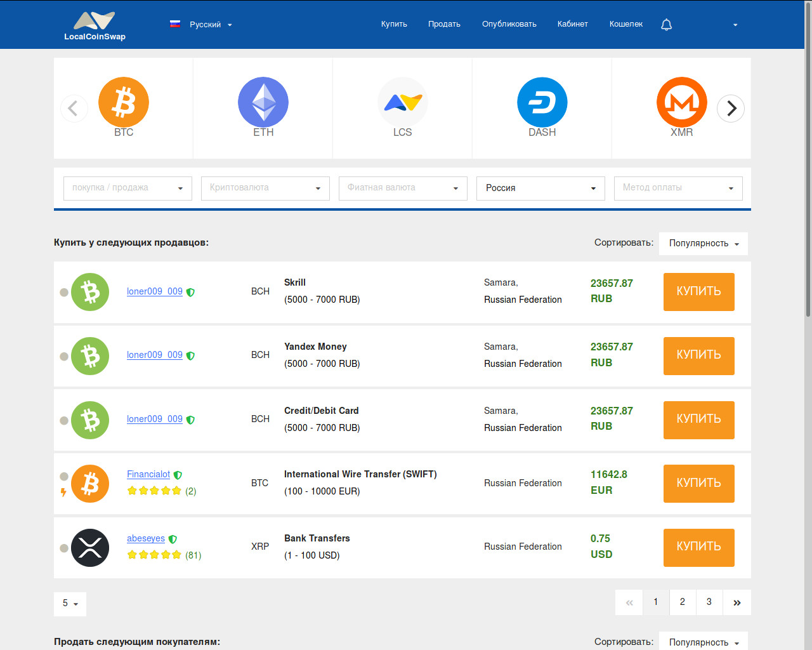Open loner009_009 profile in the Credit/Debit Card row

pos(155,419)
